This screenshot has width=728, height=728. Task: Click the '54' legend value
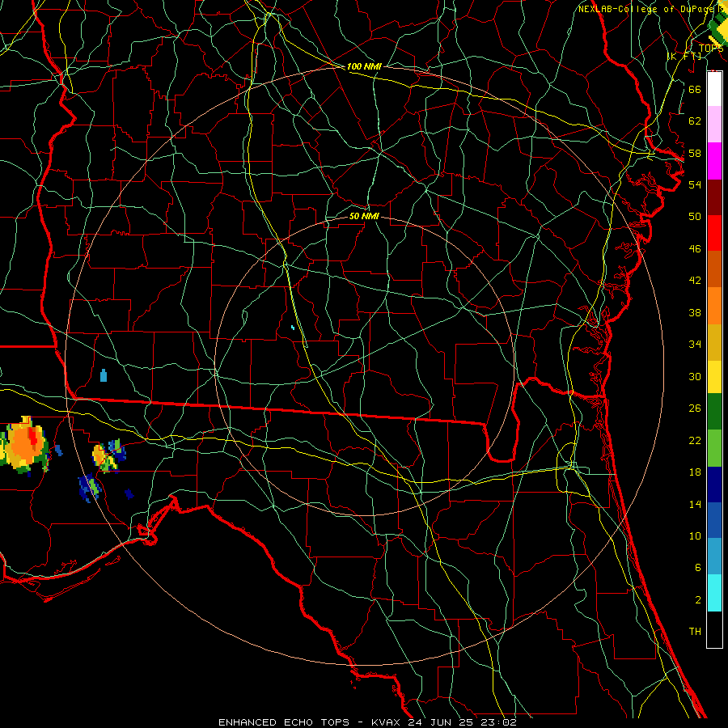pyautogui.click(x=695, y=184)
